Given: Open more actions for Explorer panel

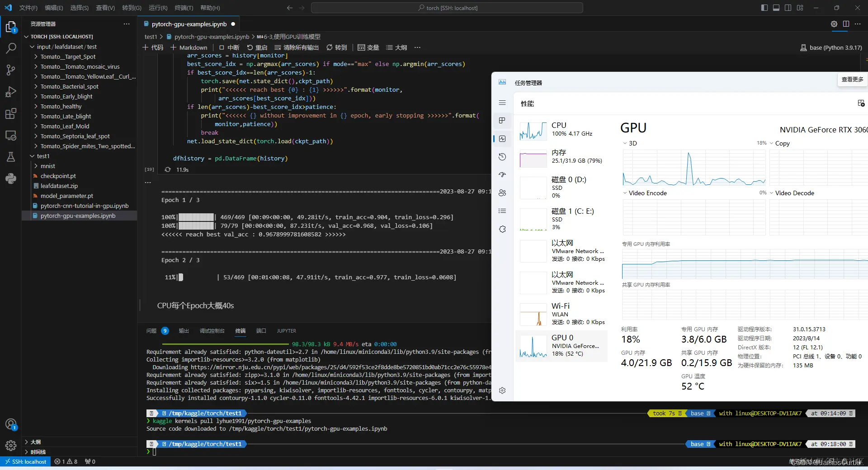Looking at the screenshot, I should click(127, 24).
